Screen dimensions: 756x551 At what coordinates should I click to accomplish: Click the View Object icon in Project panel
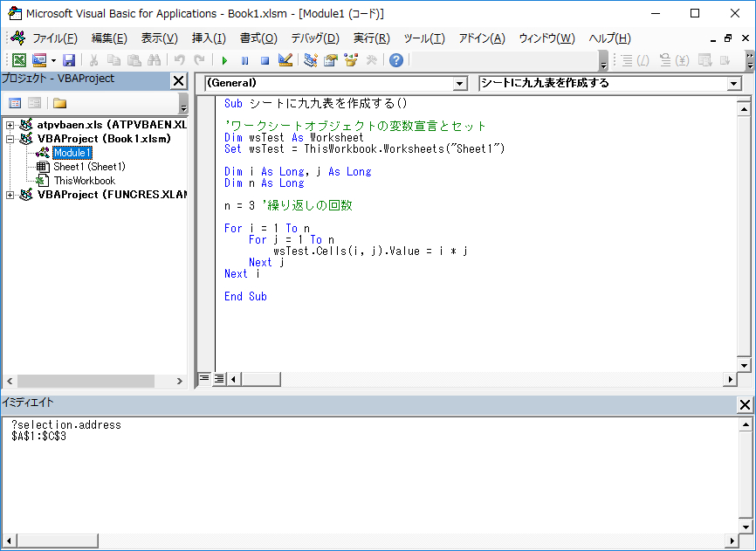click(33, 103)
